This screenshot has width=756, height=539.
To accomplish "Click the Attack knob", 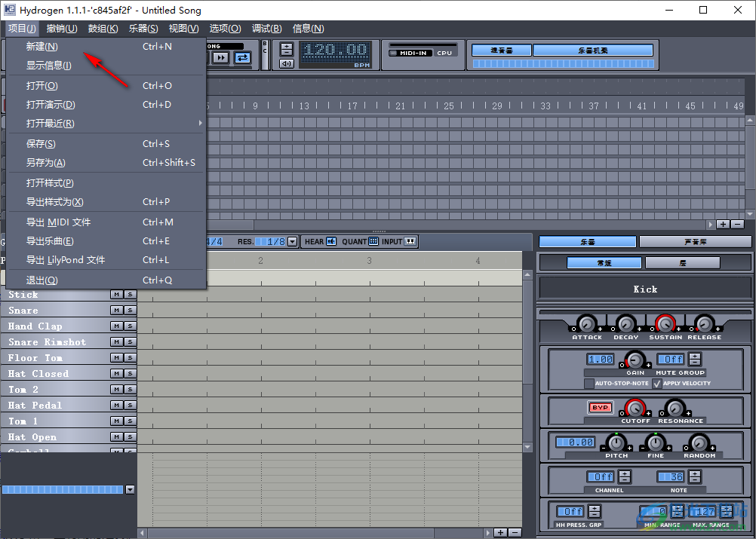I will pyautogui.click(x=587, y=323).
